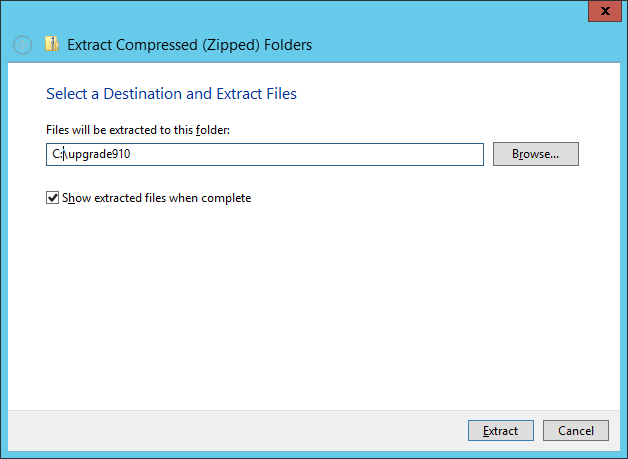Click the "Select a Destination and Extract Files" heading
Image resolution: width=628 pixels, height=459 pixels.
pos(171,94)
